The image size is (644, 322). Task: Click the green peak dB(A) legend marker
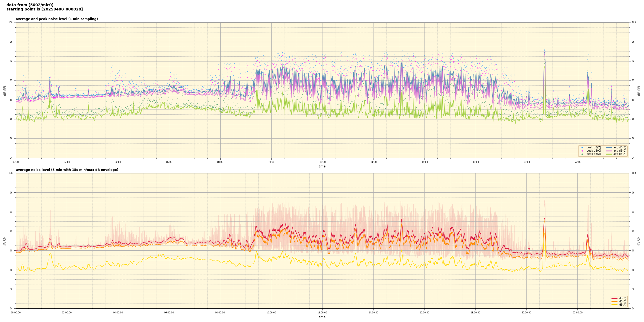pyautogui.click(x=582, y=154)
